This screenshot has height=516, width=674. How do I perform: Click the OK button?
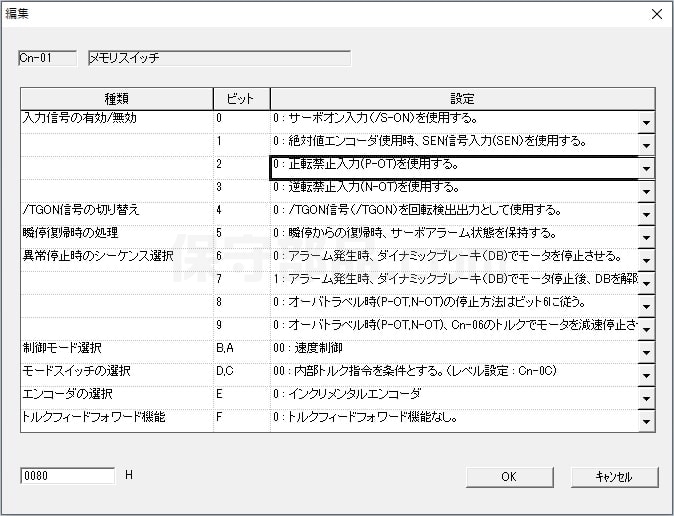point(508,477)
